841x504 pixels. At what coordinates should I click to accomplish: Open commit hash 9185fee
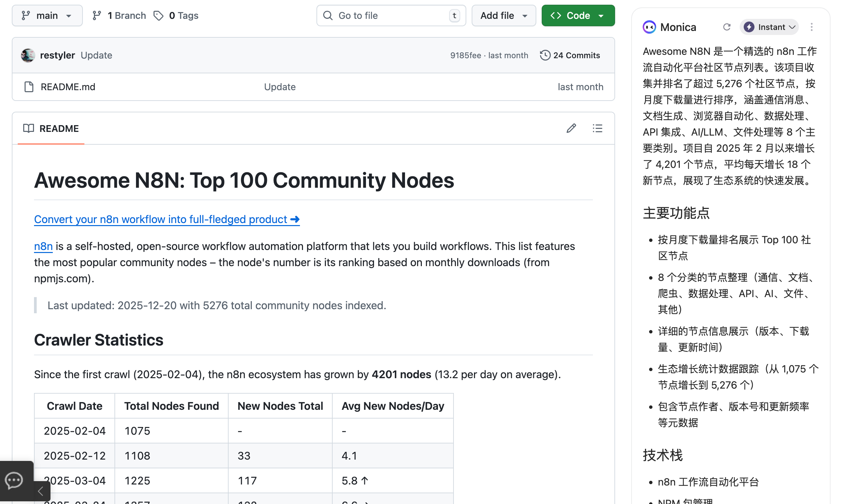pyautogui.click(x=465, y=56)
